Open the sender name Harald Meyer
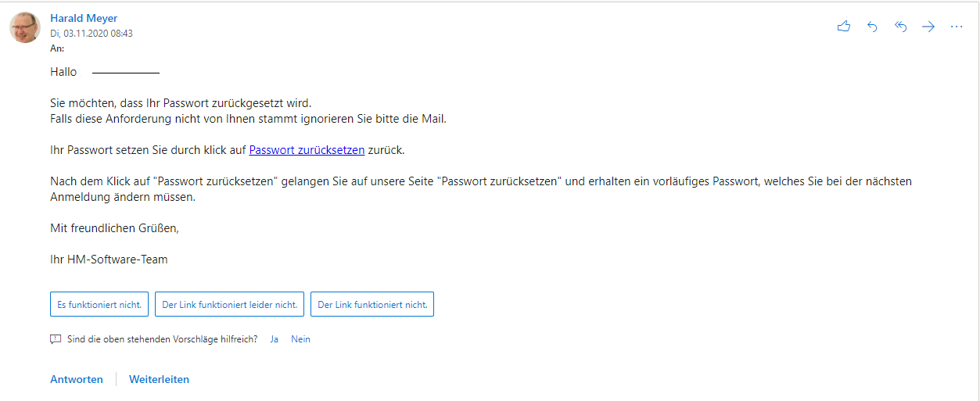The width and height of the screenshot is (980, 401). [x=84, y=18]
